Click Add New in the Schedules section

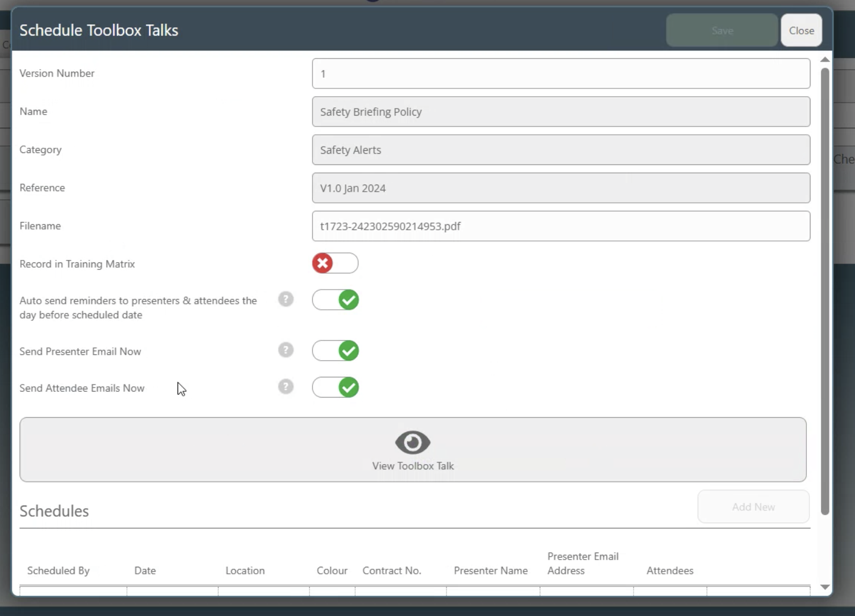pos(753,507)
